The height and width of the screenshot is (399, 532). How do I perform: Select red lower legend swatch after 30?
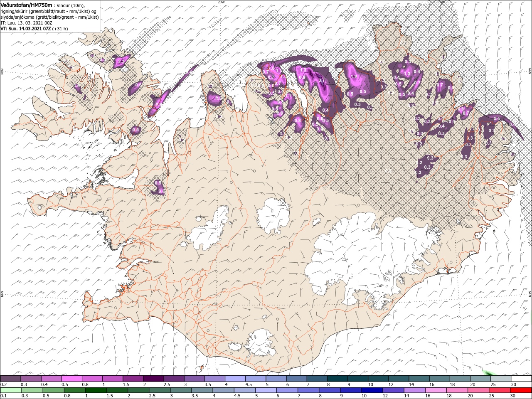[x=521, y=390]
